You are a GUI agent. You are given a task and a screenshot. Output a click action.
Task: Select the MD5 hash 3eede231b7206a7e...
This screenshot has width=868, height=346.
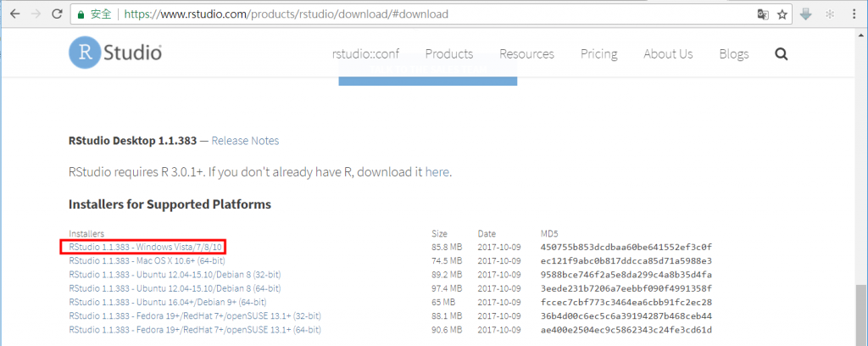[626, 288]
